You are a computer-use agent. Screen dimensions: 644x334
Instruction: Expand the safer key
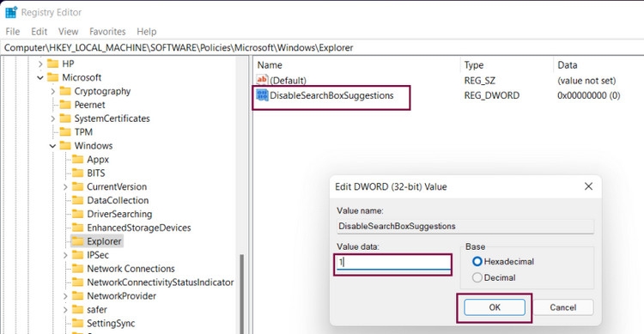pyautogui.click(x=65, y=309)
